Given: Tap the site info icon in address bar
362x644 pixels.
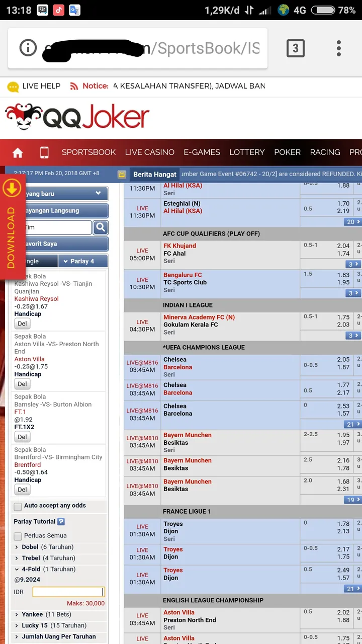Looking at the screenshot, I should coord(28,48).
